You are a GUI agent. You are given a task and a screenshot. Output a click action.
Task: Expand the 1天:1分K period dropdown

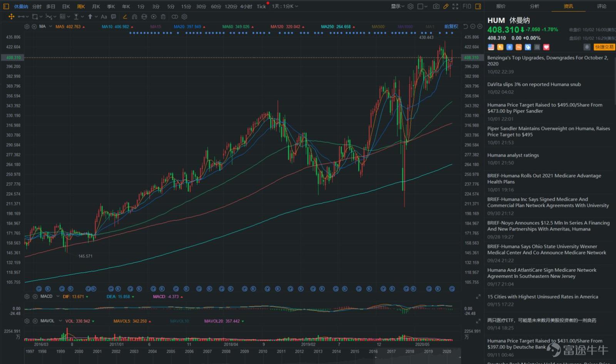coord(285,6)
